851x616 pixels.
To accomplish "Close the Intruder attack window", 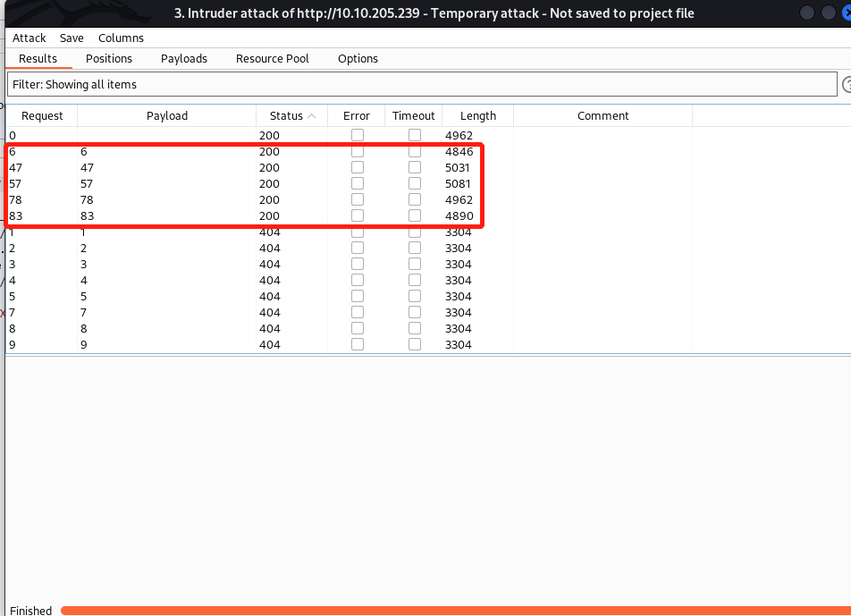I will pyautogui.click(x=847, y=13).
